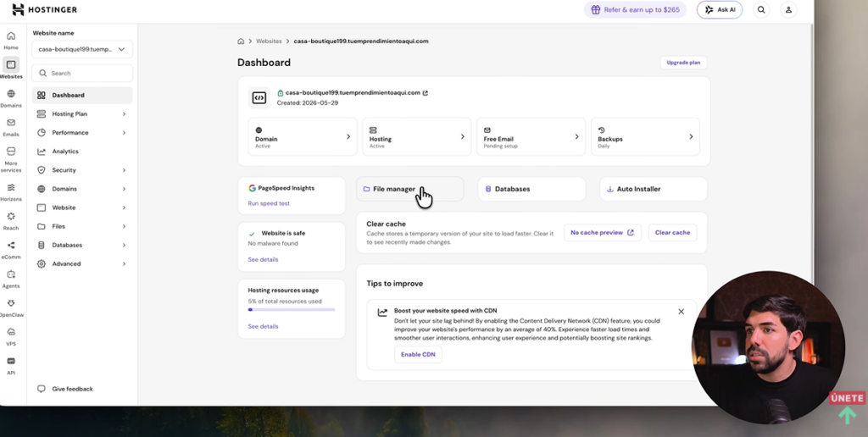This screenshot has height=437, width=868.
Task: Open Ask AI assistant
Action: coord(720,10)
